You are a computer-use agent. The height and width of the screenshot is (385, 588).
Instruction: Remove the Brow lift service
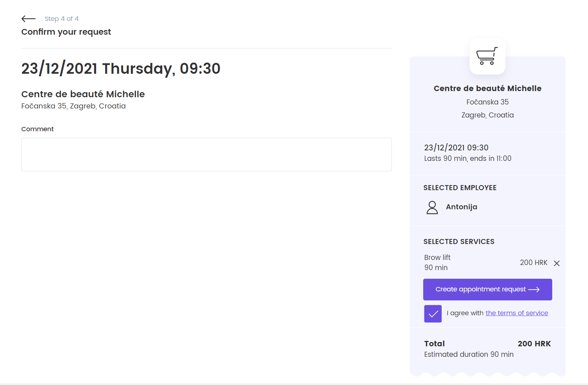pyautogui.click(x=557, y=263)
